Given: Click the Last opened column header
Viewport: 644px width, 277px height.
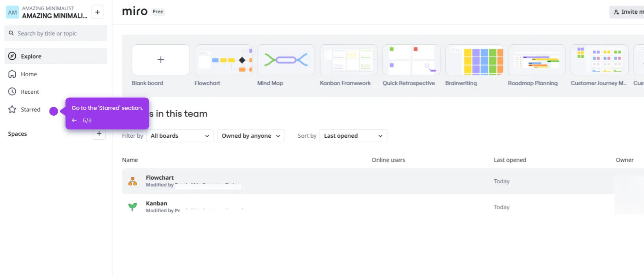Looking at the screenshot, I should click(x=510, y=160).
